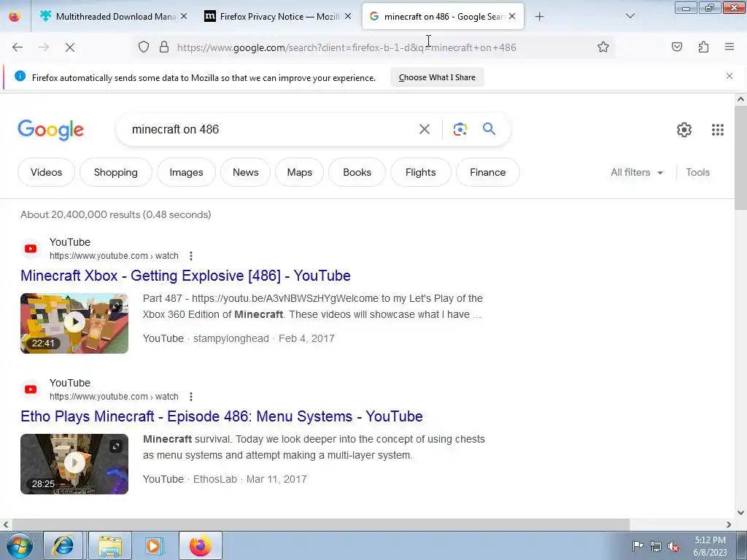Launch Internet Explorer from taskbar
This screenshot has height=560, width=747.
tap(63, 545)
